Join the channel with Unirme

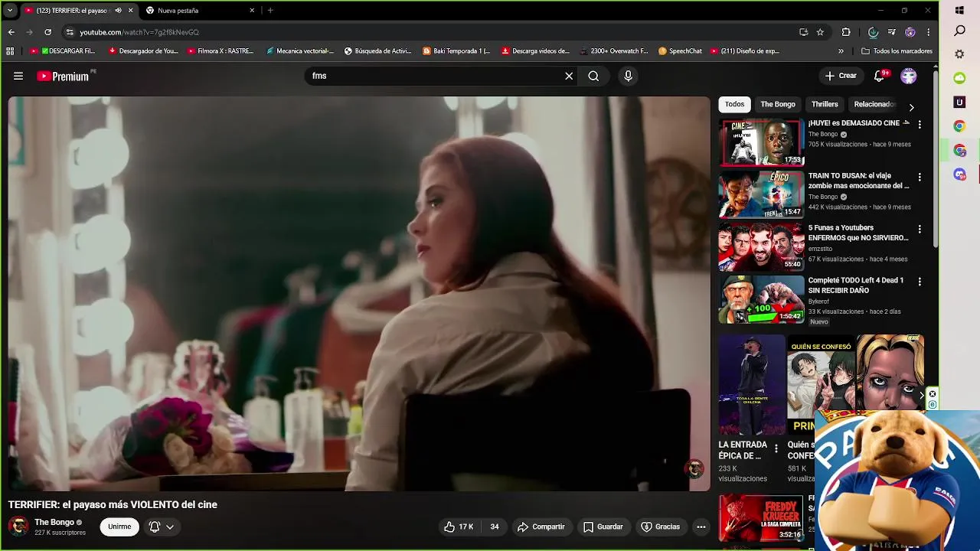tap(119, 527)
